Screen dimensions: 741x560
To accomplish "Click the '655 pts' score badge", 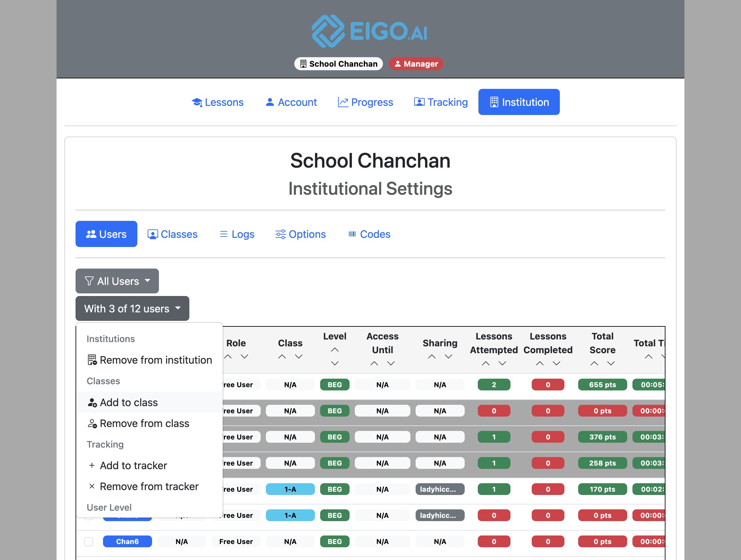I will (602, 385).
